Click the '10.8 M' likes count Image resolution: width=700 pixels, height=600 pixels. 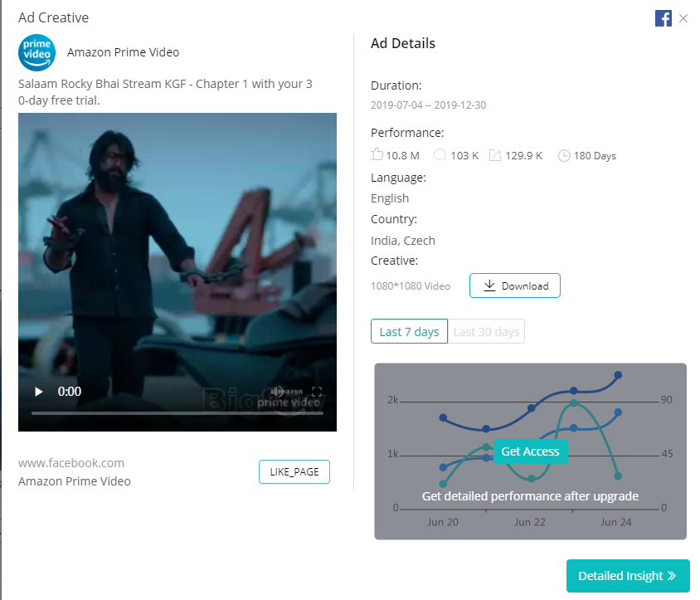[403, 155]
